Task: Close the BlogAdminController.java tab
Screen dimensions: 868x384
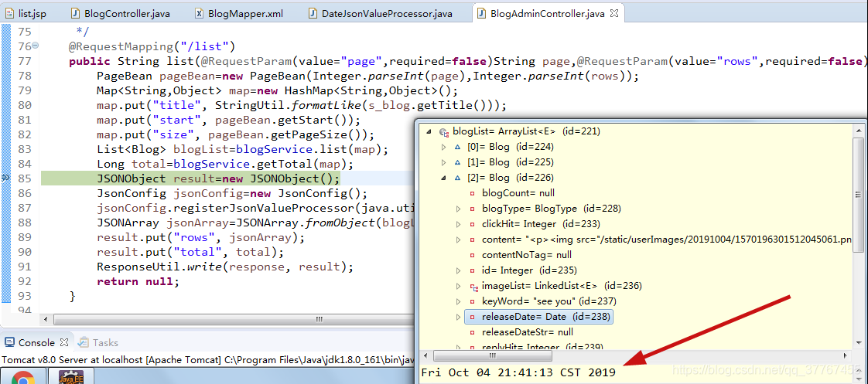Action: [614, 13]
